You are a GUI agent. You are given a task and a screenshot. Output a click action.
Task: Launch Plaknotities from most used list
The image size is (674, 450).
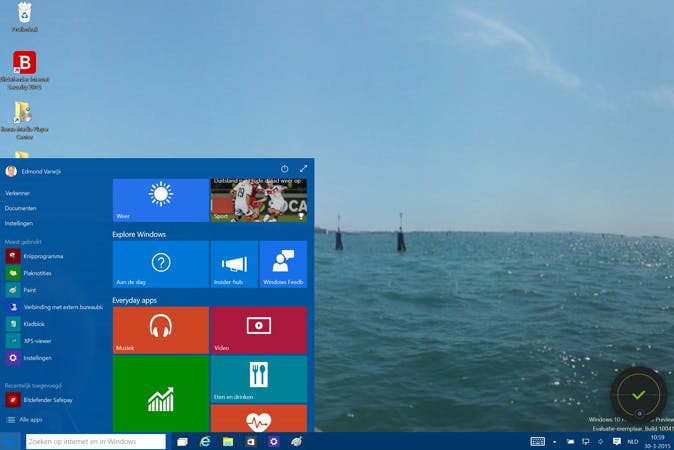pyautogui.click(x=29, y=273)
